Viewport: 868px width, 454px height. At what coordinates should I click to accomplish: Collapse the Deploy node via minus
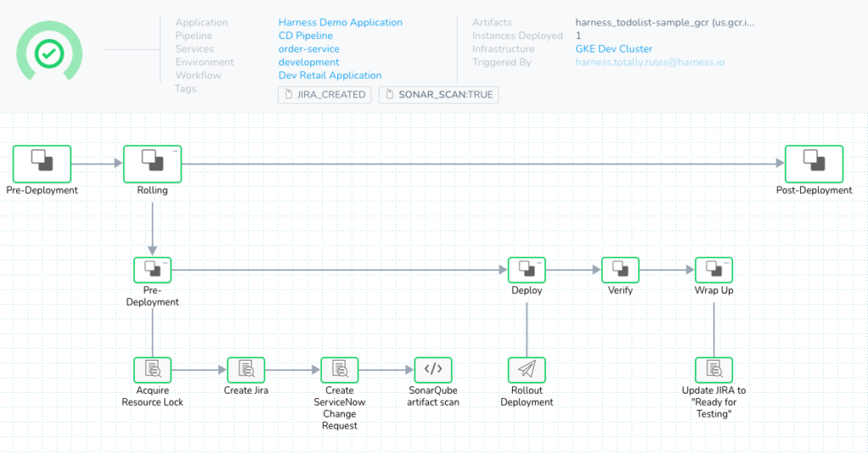539,263
